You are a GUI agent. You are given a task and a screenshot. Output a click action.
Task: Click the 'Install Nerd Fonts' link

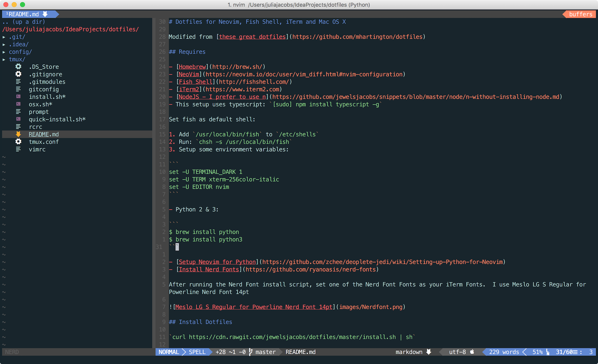(x=209, y=269)
